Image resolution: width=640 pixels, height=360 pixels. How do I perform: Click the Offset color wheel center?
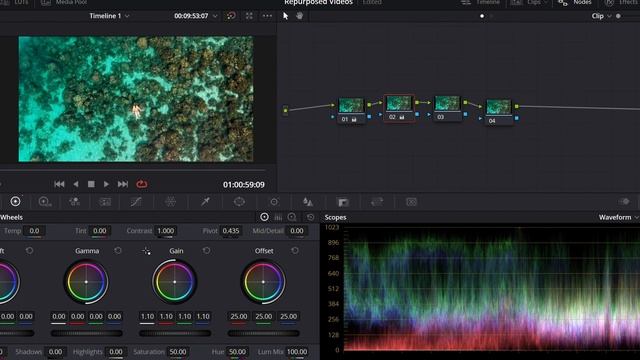263,282
